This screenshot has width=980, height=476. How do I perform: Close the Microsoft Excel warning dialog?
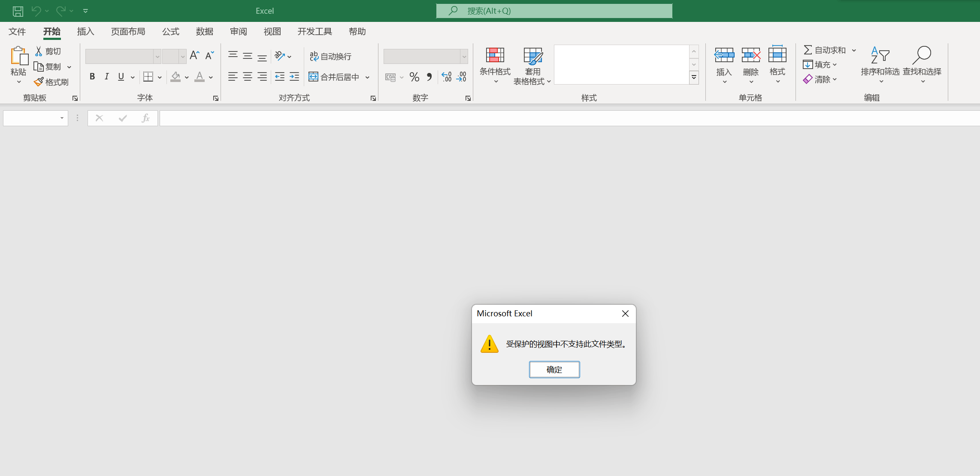[625, 313]
